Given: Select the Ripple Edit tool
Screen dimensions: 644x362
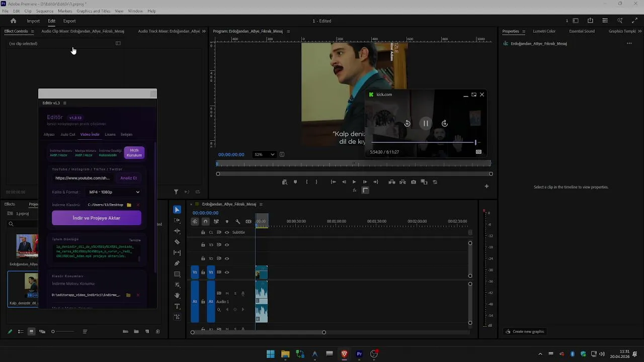Looking at the screenshot, I should coord(177,231).
